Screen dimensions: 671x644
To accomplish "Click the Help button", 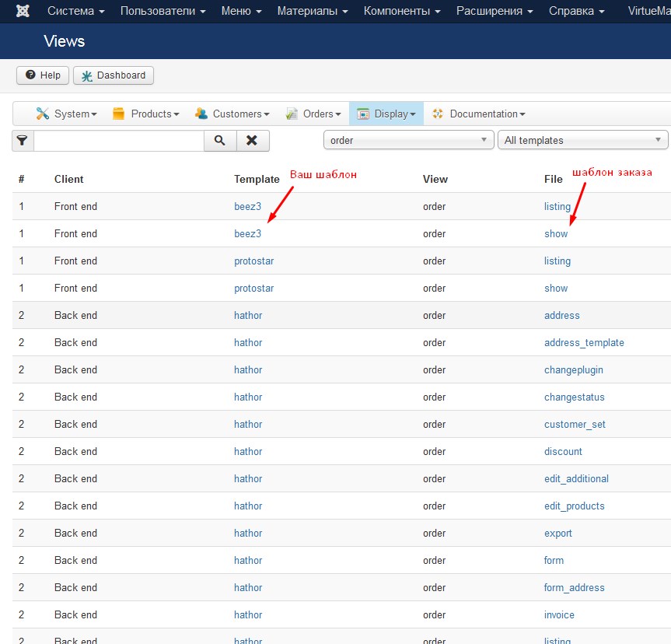I will point(43,75).
